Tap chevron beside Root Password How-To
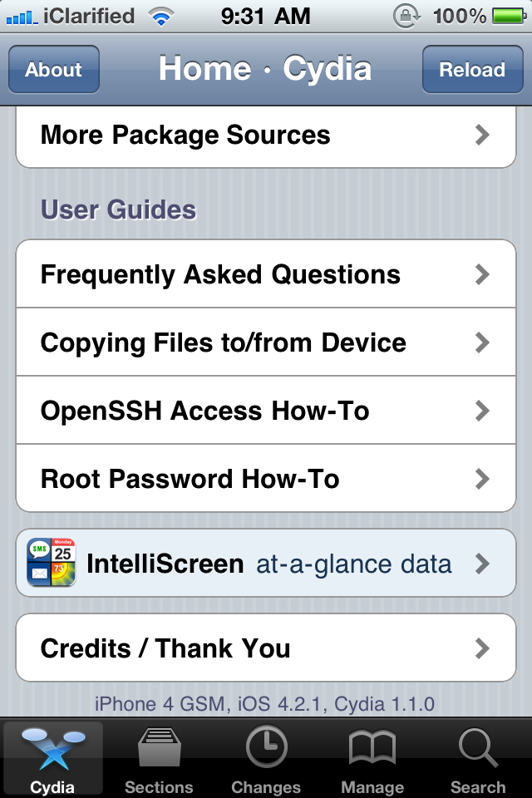This screenshot has width=532, height=798. click(482, 479)
